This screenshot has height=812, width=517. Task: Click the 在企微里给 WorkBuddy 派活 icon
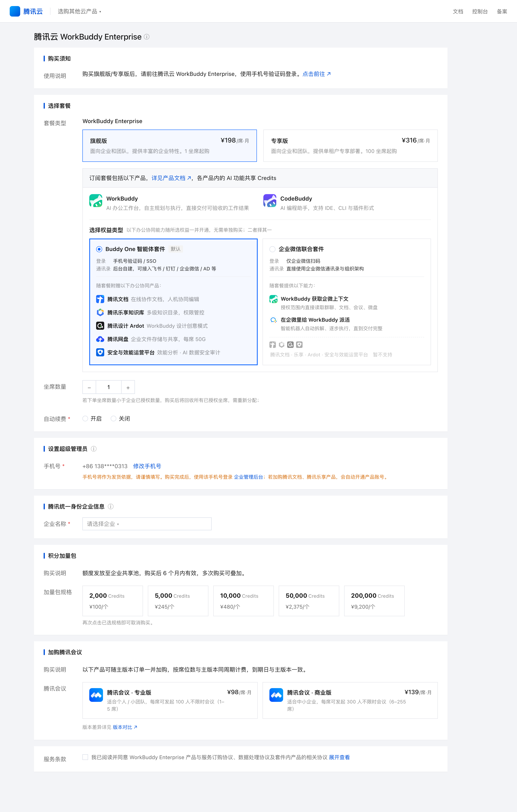point(273,320)
